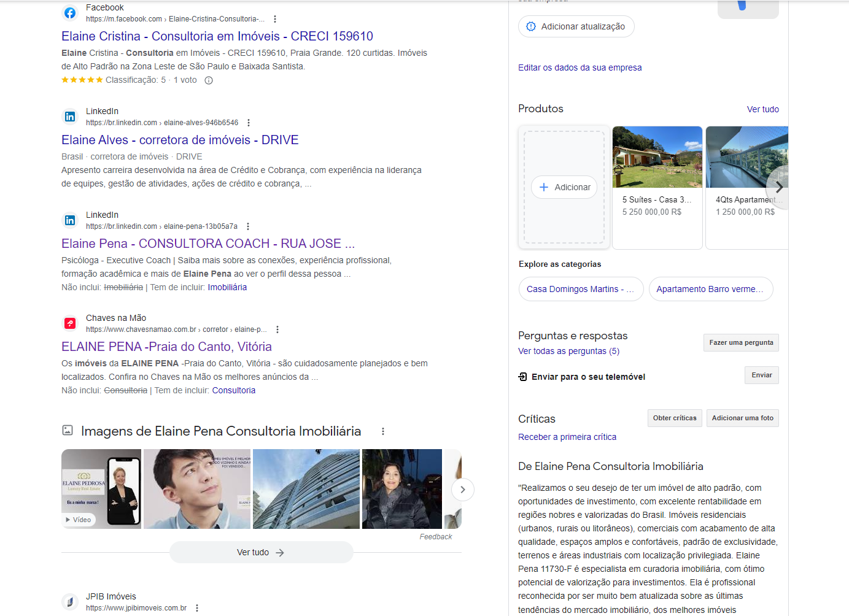Click 'Ver todas as perguntas (5)'

coord(569,351)
